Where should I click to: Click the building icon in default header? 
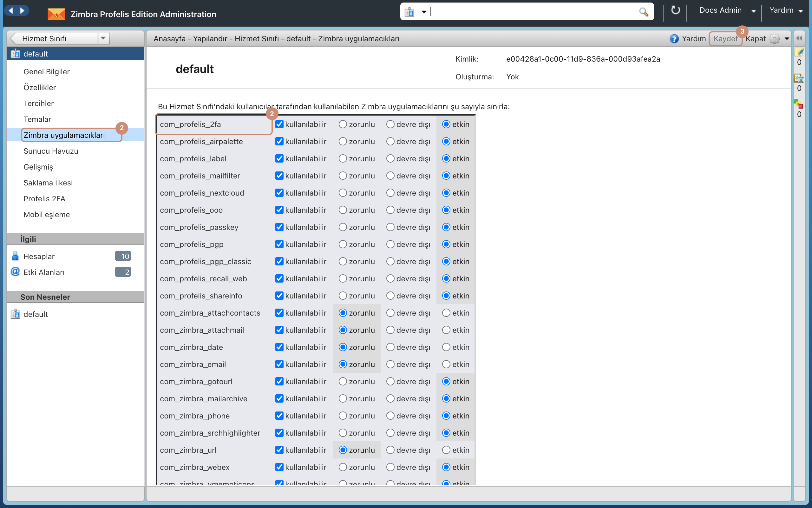coord(16,54)
